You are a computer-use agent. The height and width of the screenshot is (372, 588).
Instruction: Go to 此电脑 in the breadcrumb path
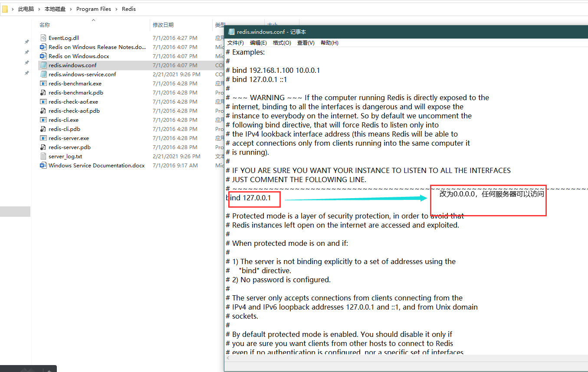coord(26,9)
